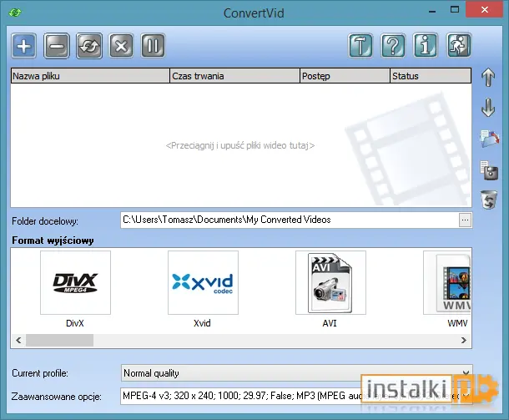Click the format list left scroll arrow
The width and height of the screenshot is (509, 420).
[18, 341]
